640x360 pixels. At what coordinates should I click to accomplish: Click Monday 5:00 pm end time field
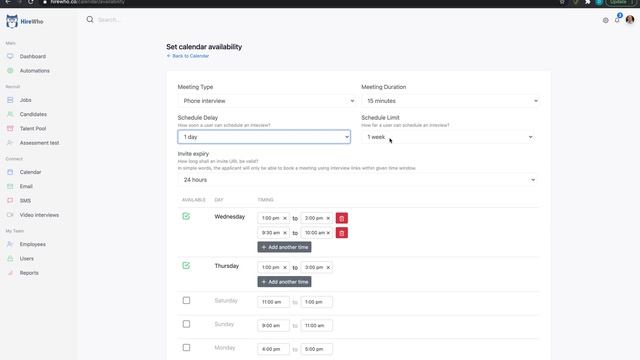(x=316, y=349)
